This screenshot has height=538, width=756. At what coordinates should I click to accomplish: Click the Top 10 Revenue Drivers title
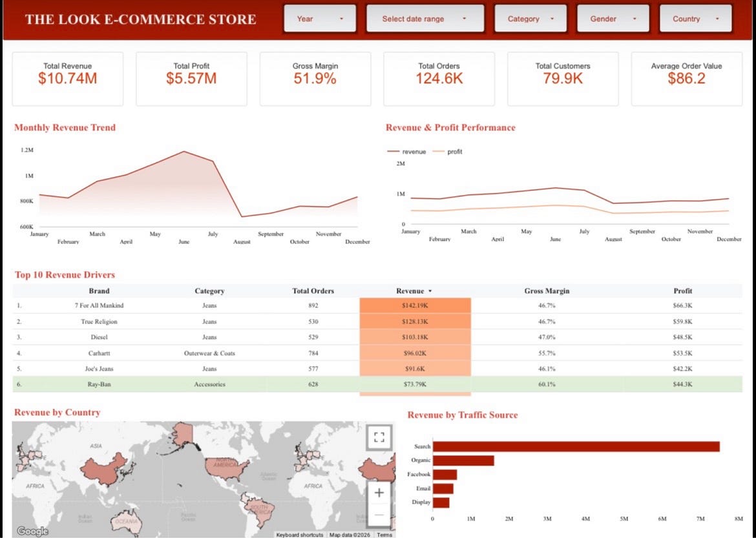pyautogui.click(x=65, y=274)
